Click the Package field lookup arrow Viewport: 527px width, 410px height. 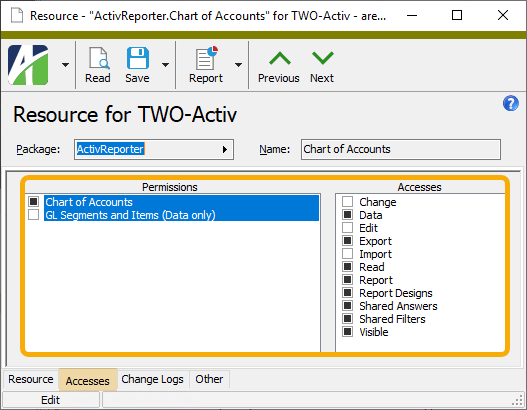click(225, 150)
